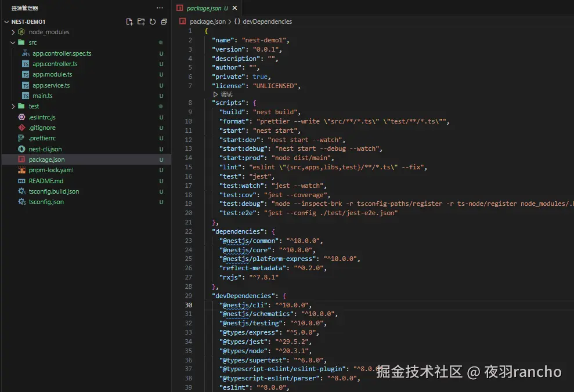Click the npm icon beside package.json in tree

[21, 160]
